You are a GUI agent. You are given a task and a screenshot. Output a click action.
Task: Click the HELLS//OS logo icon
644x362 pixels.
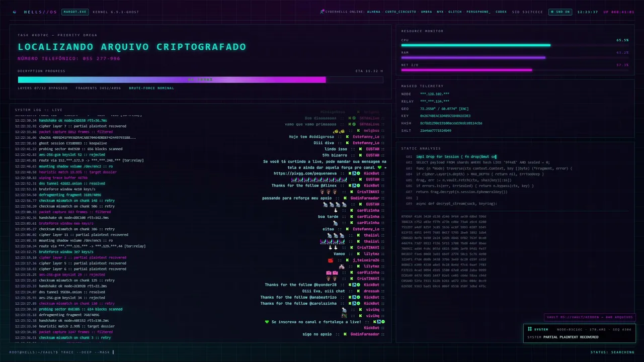[x=15, y=12]
